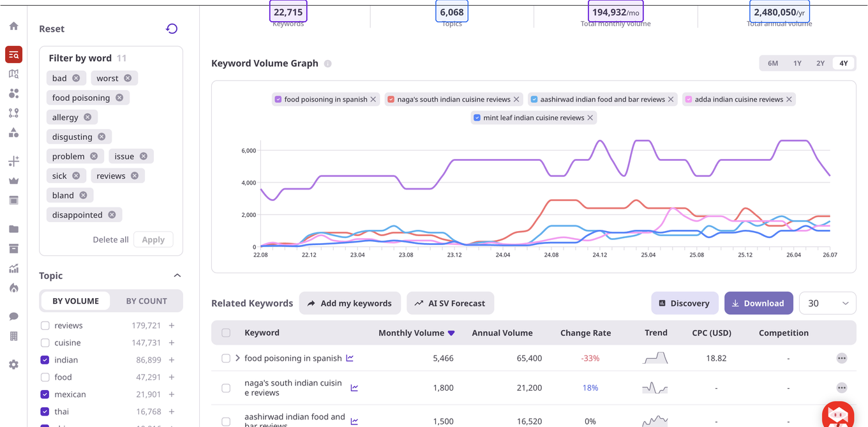Toggle the 'food' topic checkbox
The width and height of the screenshot is (868, 427).
click(x=45, y=377)
